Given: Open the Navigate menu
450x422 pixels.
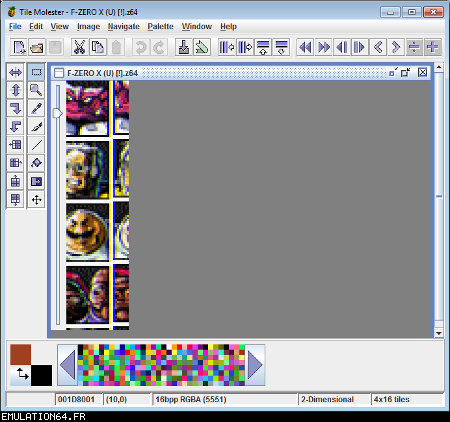Looking at the screenshot, I should pos(124,26).
